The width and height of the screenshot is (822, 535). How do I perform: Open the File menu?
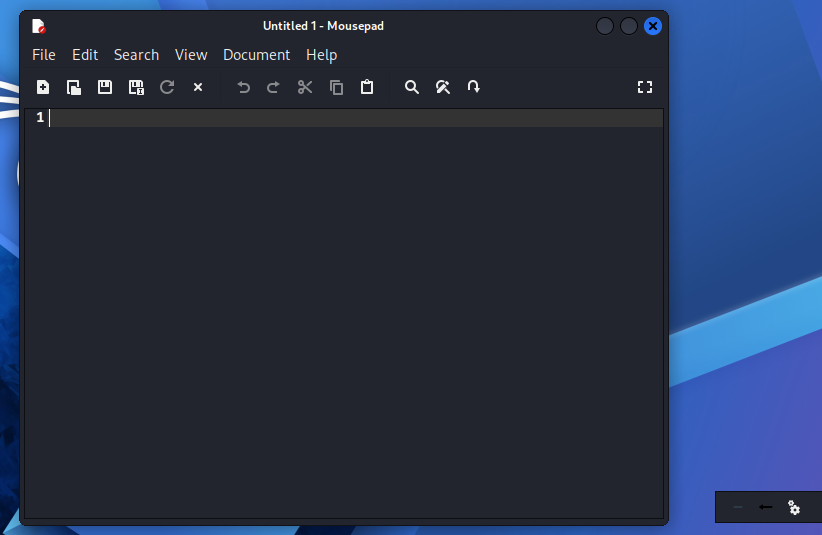44,55
